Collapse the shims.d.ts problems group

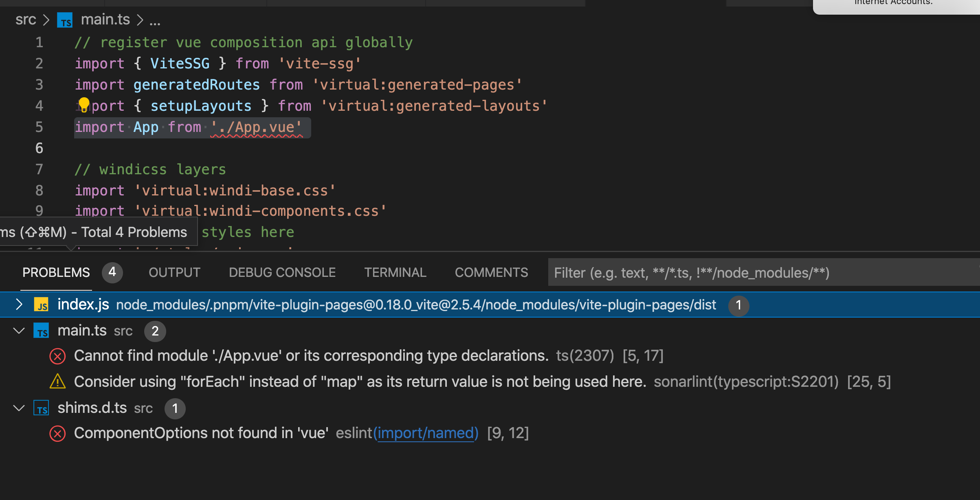coord(19,408)
